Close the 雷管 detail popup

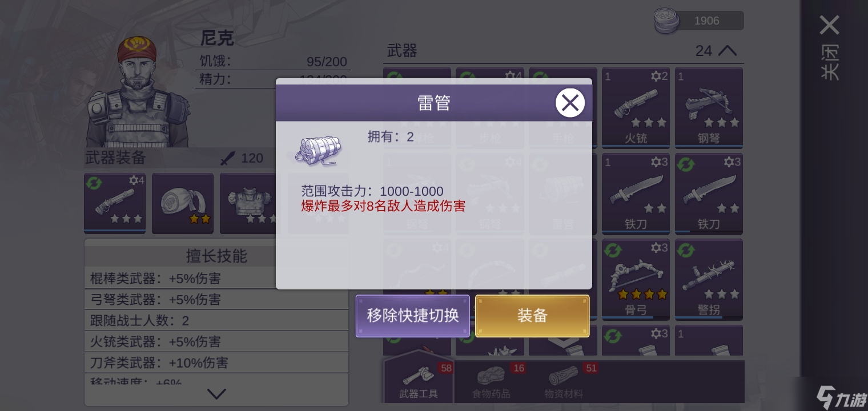point(570,103)
